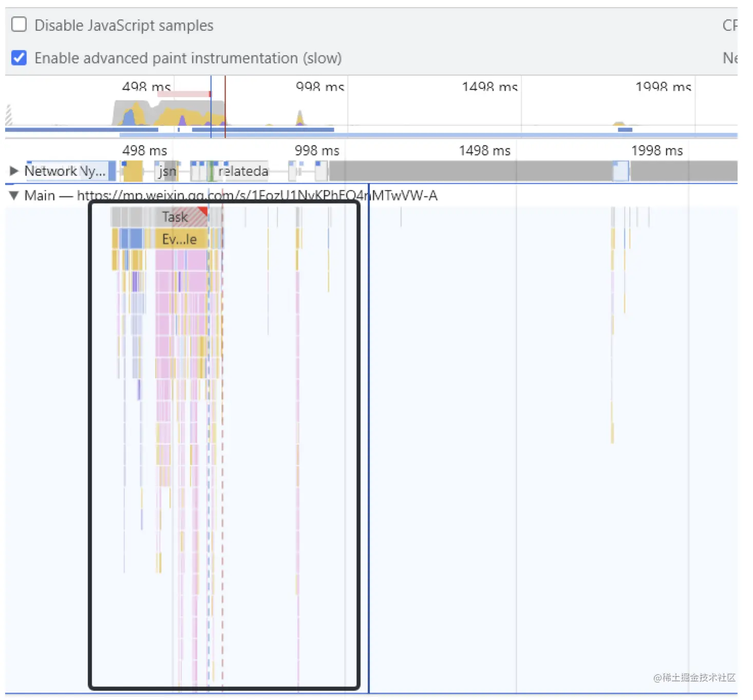The height and width of the screenshot is (700, 753).
Task: Click the 498 ms ruler label above Network
Action: tap(144, 151)
